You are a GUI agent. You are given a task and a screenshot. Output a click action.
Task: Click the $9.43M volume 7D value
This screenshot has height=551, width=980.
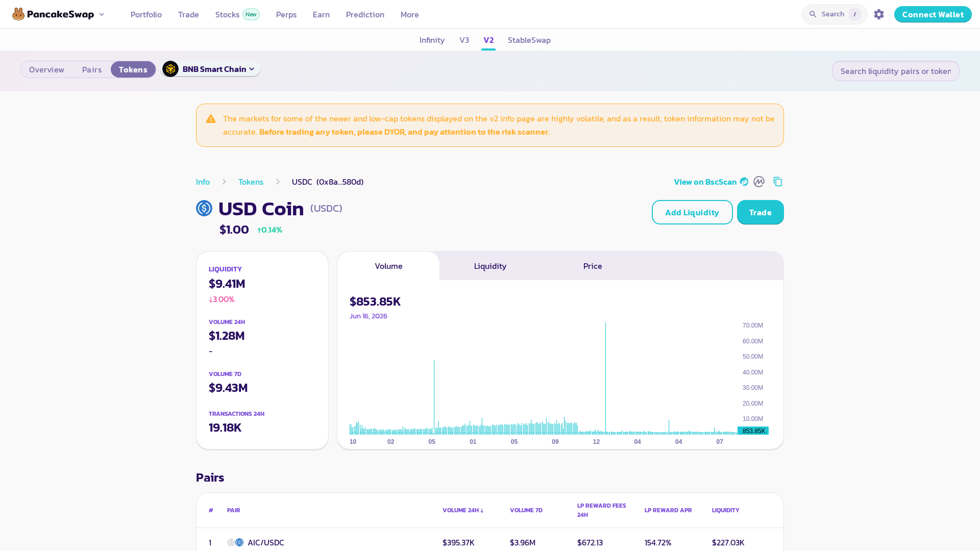click(228, 388)
